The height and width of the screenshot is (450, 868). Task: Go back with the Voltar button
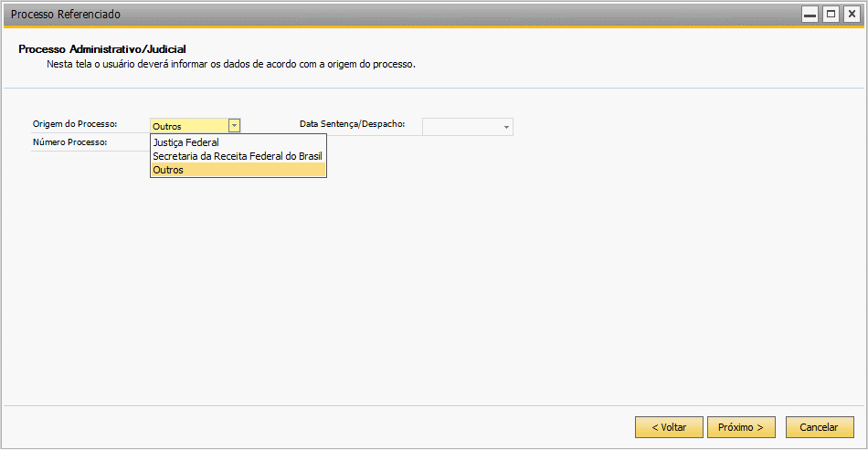pyautogui.click(x=669, y=427)
